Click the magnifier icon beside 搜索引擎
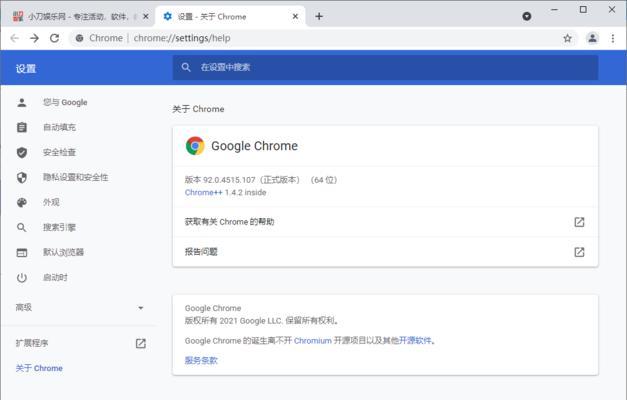 click(22, 228)
